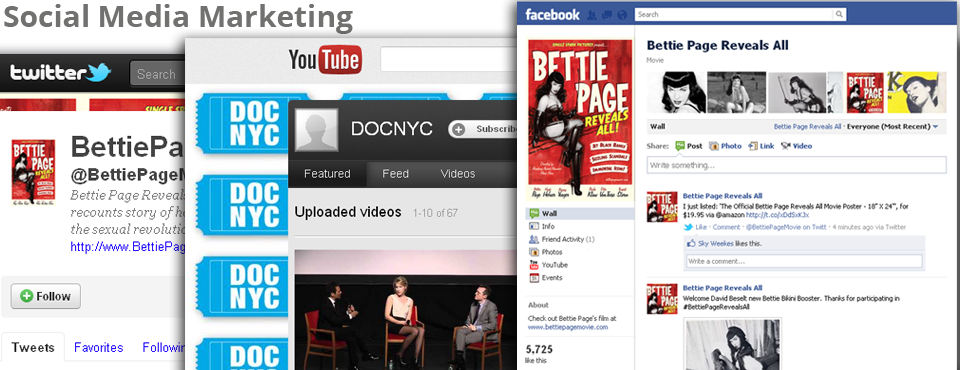This screenshot has width=960, height=370.
Task: Focus the Facebook search field
Action: tap(734, 14)
